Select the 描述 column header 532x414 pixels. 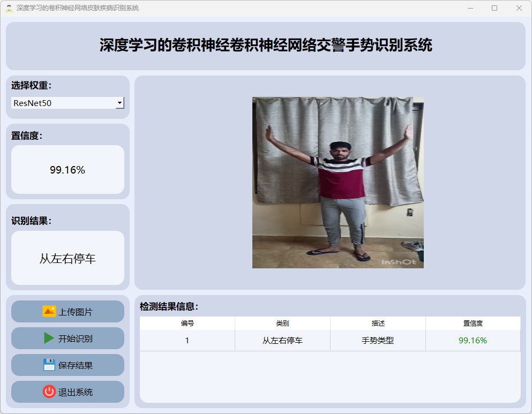[378, 323]
